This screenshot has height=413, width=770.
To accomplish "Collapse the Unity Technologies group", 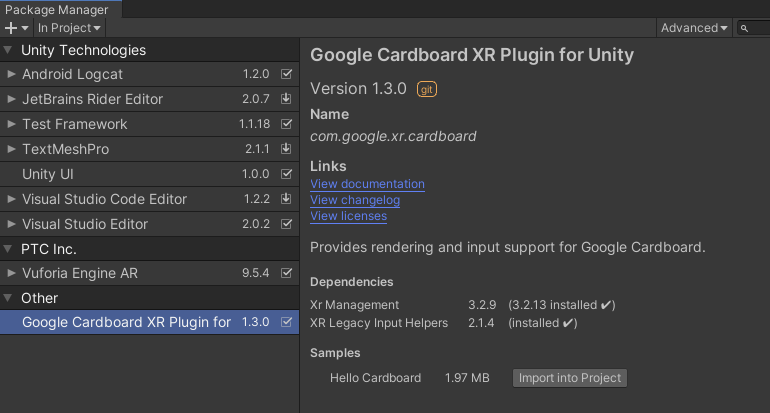I will pos(8,50).
